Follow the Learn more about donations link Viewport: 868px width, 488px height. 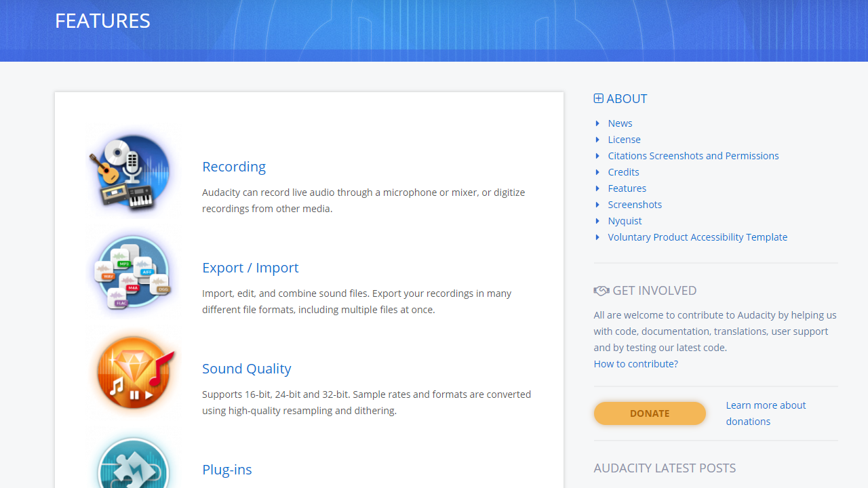click(766, 413)
